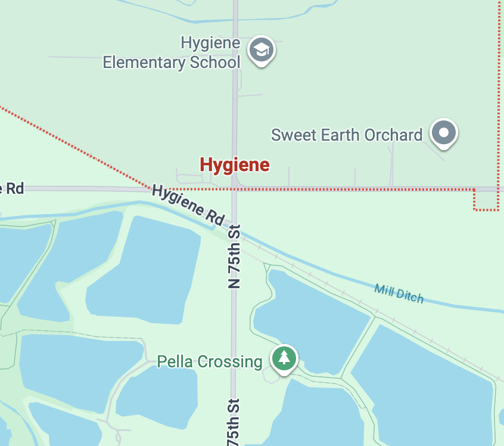Screen dimensions: 504x446
Task: Click the small dotted square boundary notch
Action: [486, 200]
